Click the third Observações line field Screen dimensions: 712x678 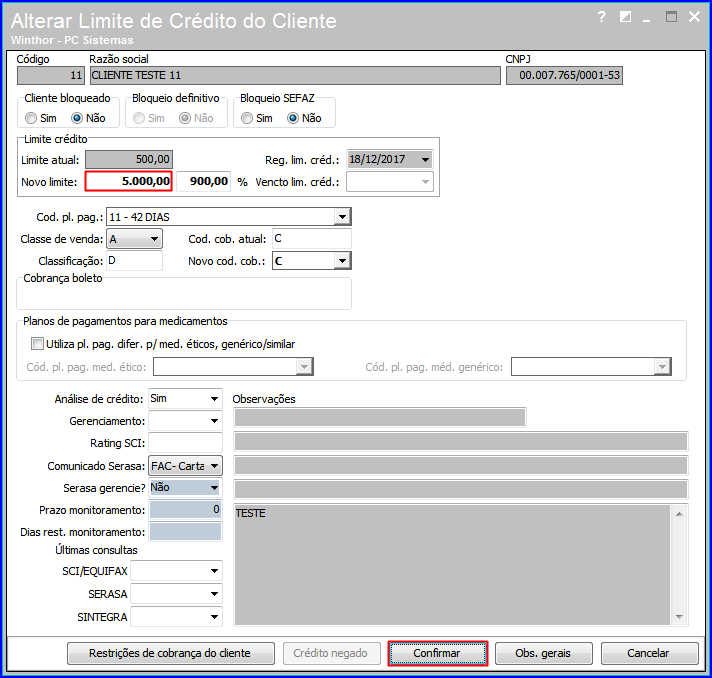(x=461, y=465)
